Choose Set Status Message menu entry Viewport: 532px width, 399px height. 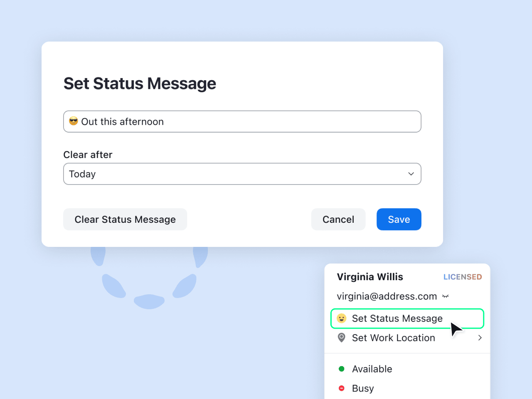tap(397, 318)
